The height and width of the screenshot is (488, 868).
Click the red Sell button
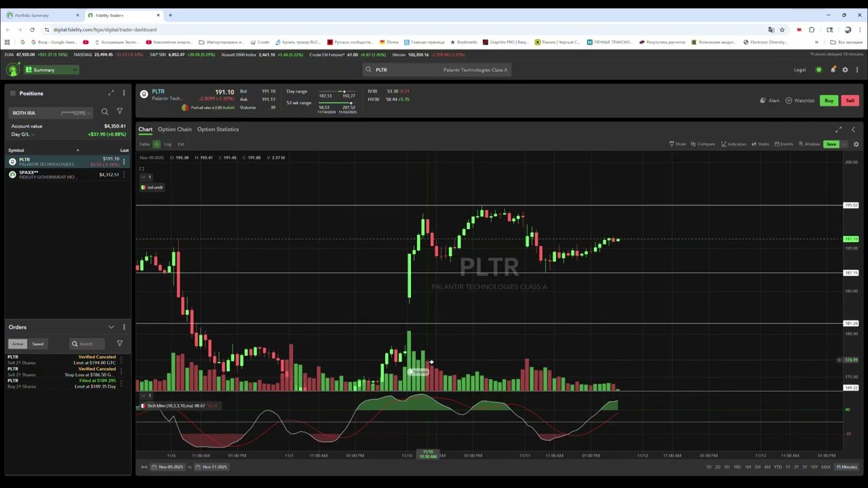(850, 101)
